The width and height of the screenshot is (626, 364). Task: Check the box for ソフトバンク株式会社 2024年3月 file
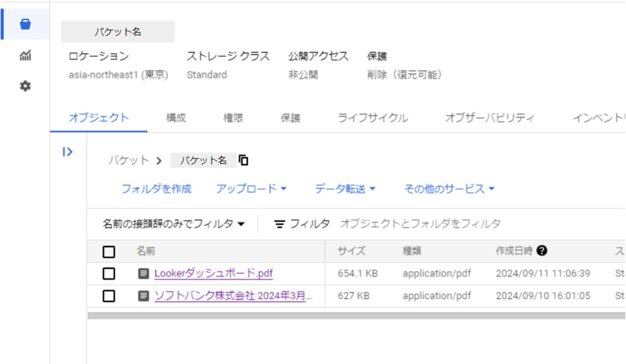click(109, 296)
